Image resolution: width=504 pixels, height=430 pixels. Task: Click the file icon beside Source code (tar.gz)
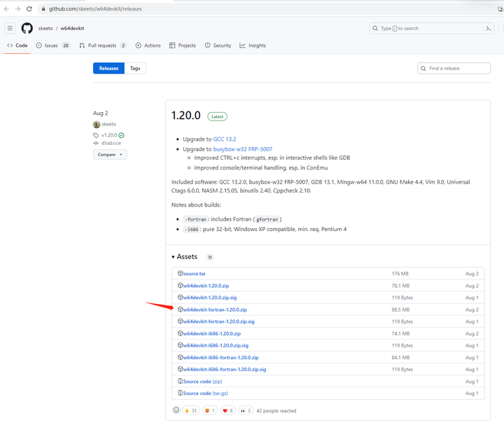pos(181,393)
